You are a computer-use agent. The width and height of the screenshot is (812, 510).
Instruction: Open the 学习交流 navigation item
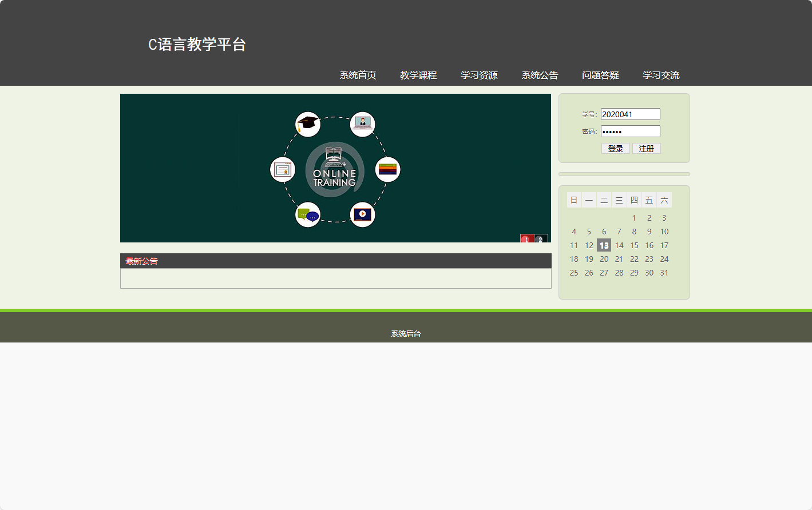660,75
